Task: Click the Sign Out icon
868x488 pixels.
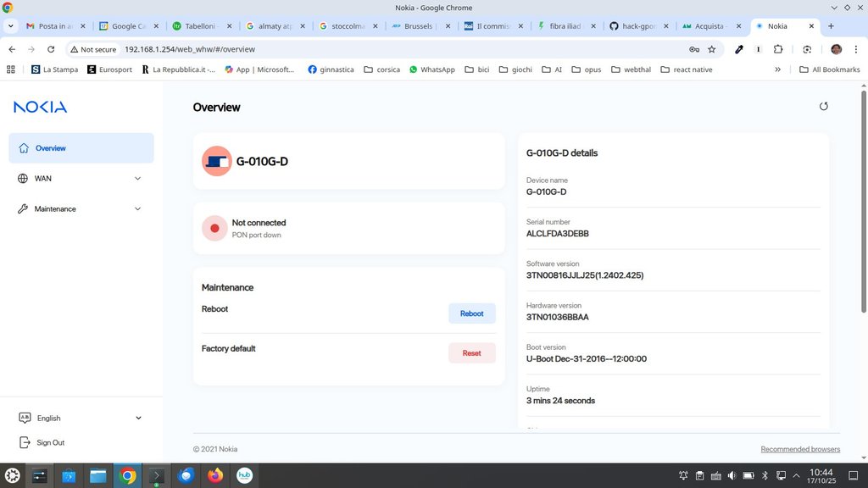Action: point(25,442)
